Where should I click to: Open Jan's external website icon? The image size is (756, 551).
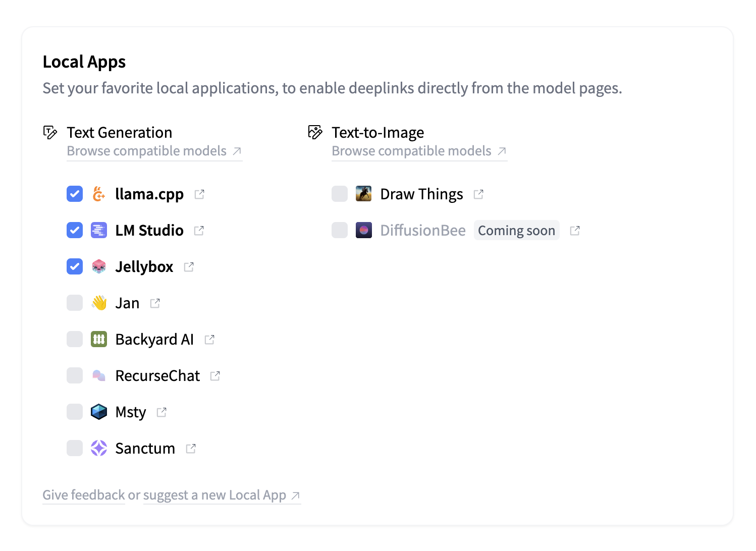tap(155, 303)
